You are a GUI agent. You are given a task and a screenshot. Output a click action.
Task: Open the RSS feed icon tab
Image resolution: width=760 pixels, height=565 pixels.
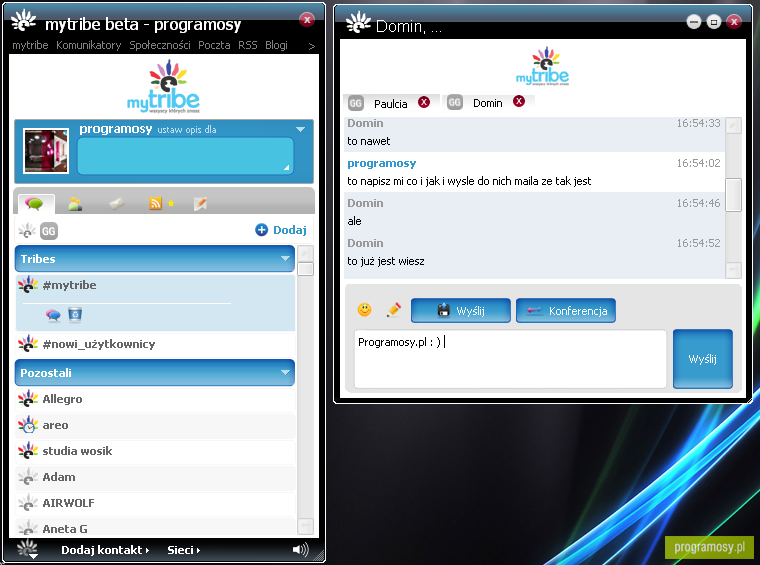click(155, 204)
